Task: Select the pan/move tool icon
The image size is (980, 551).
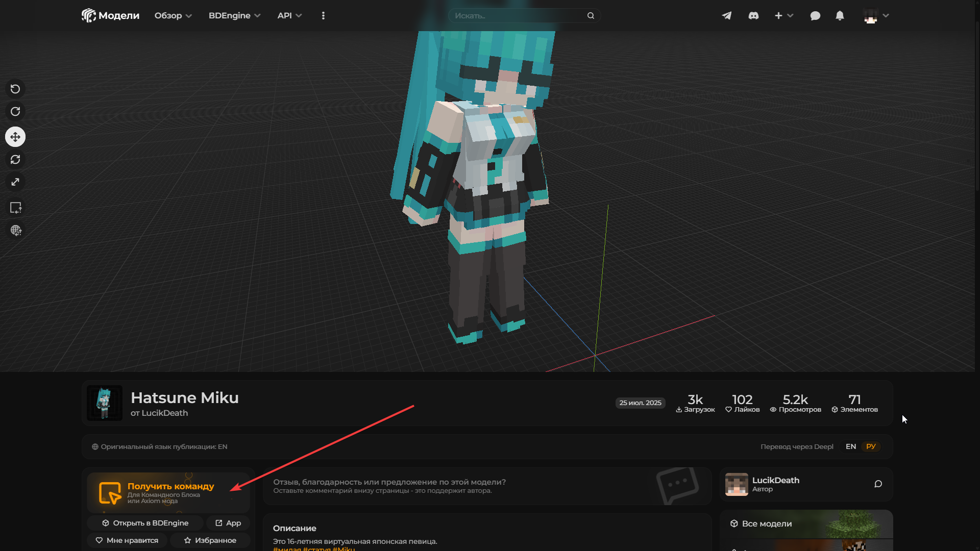Action: click(15, 137)
